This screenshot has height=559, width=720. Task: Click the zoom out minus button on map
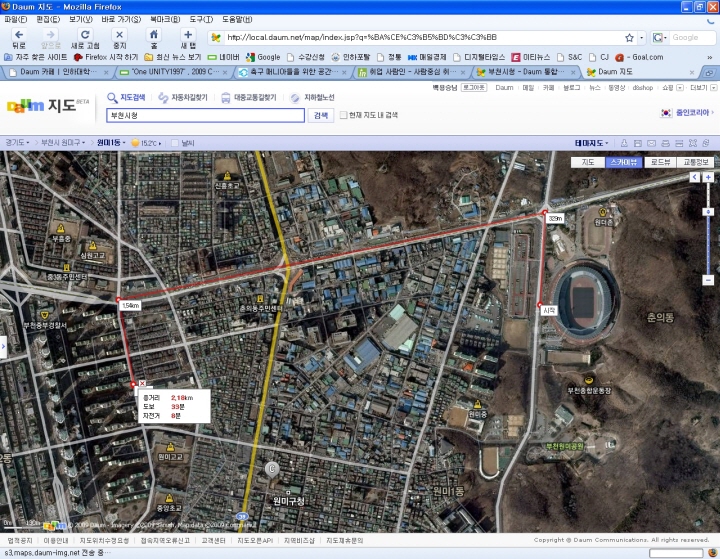click(x=708, y=278)
